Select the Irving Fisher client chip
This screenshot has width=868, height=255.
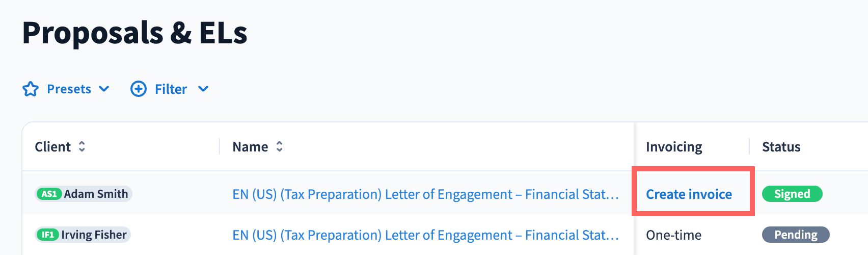94,235
